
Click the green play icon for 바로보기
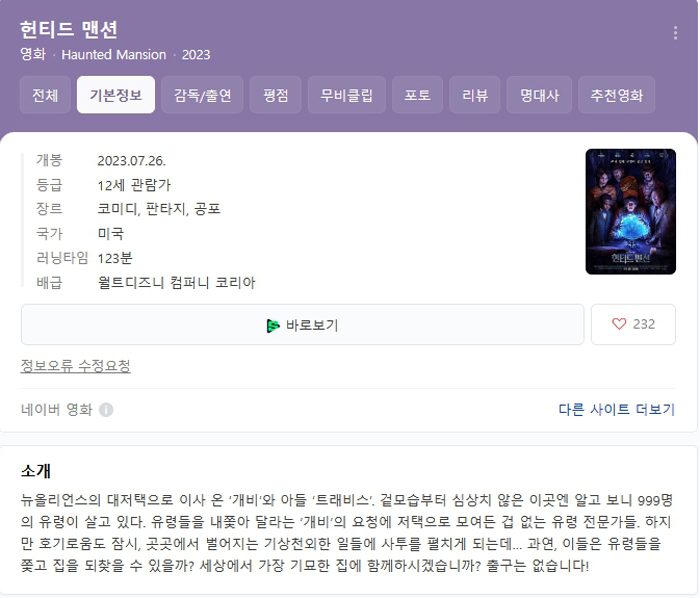273,325
